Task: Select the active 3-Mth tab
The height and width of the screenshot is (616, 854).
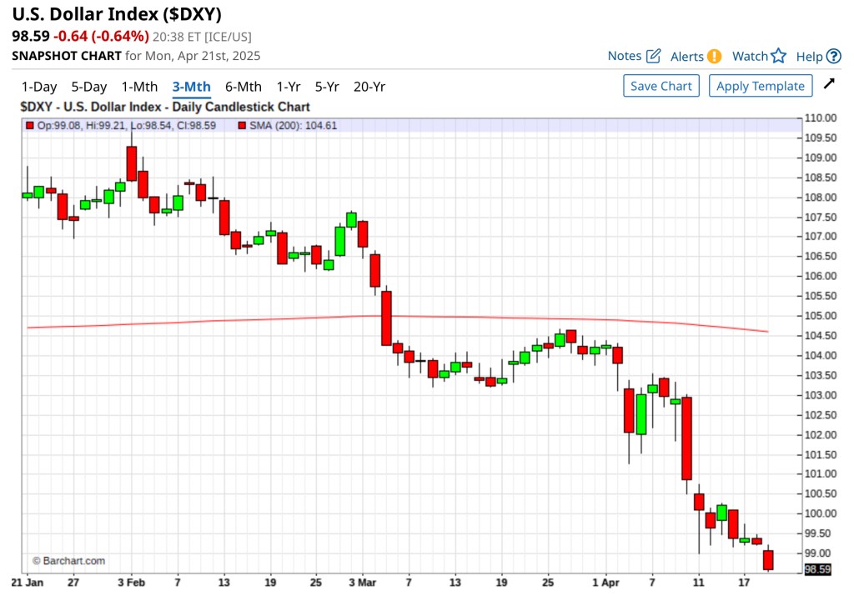Action: point(191,87)
